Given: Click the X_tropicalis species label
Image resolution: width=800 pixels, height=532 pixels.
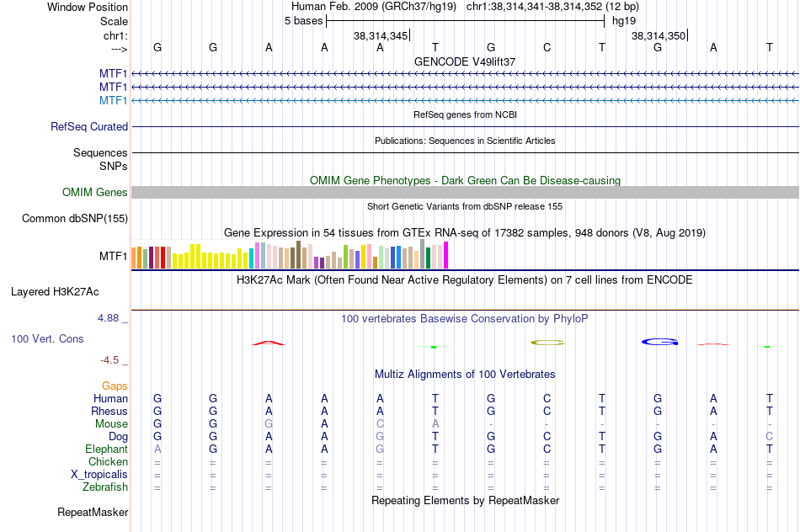Looking at the screenshot, I should click(99, 475).
